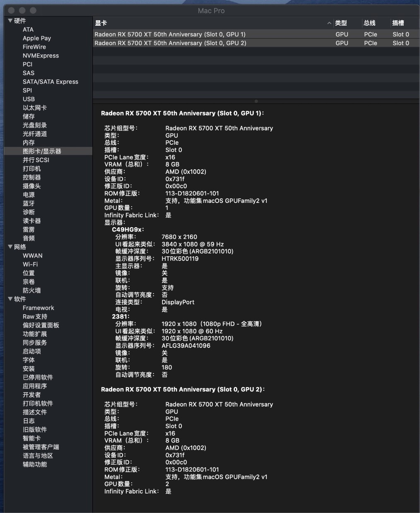Open 内存 sidebar entry
Image resolution: width=420 pixels, height=513 pixels.
click(29, 142)
